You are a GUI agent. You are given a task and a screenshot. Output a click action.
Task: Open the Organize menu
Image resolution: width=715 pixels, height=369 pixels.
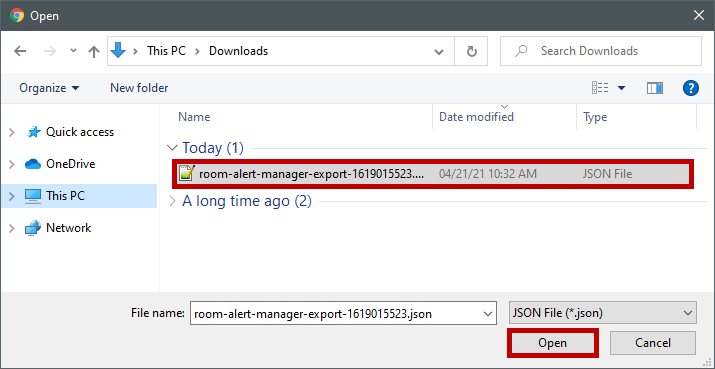pyautogui.click(x=49, y=88)
